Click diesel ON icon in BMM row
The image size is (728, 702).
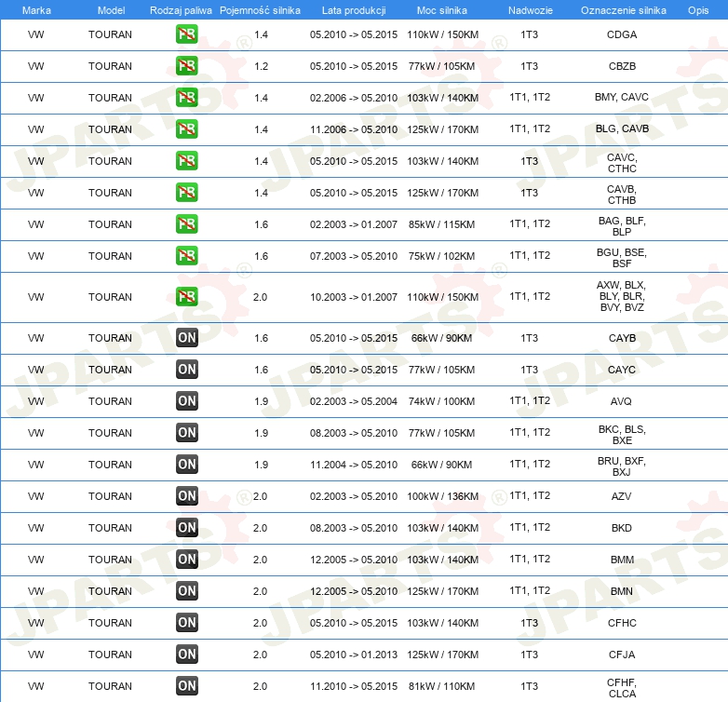coord(187,559)
